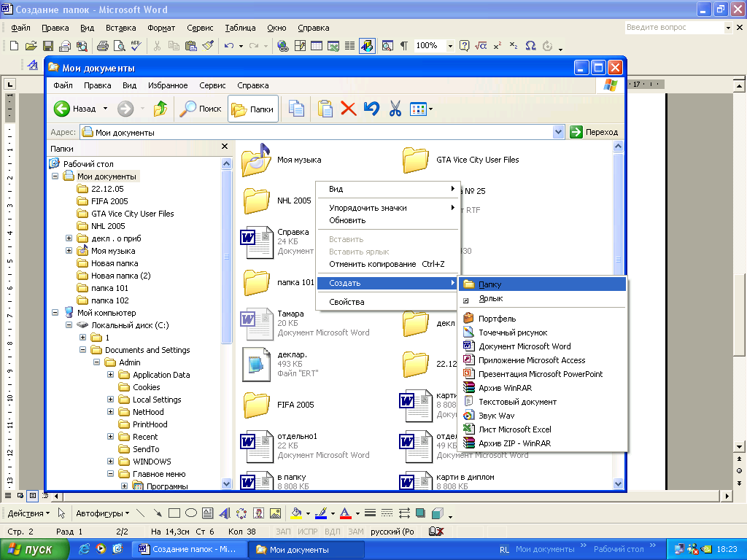Select Обновить in the context menu

387,220
